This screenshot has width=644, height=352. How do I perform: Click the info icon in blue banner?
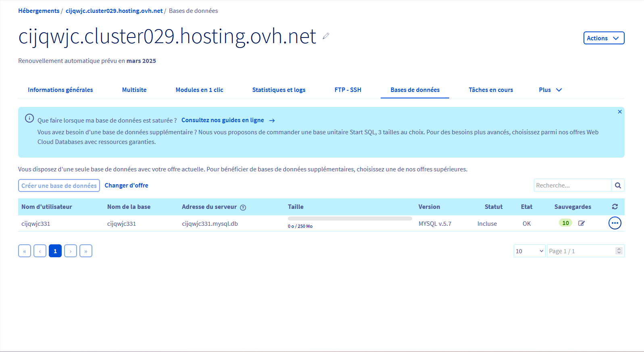coord(29,118)
